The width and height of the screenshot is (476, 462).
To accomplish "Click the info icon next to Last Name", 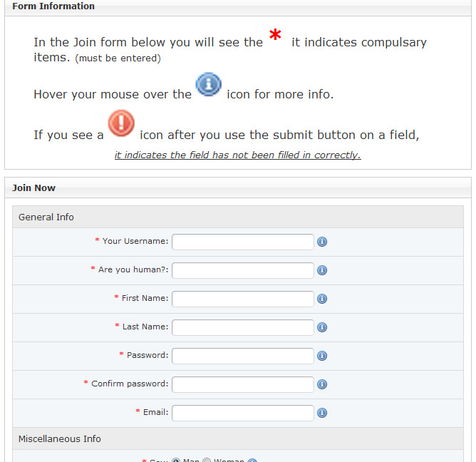I will (321, 327).
